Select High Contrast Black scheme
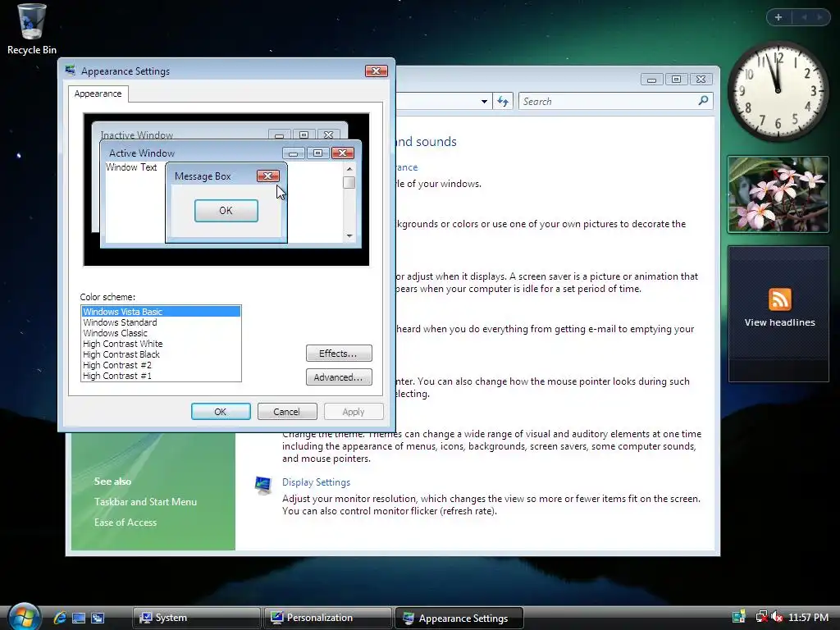 pos(161,354)
